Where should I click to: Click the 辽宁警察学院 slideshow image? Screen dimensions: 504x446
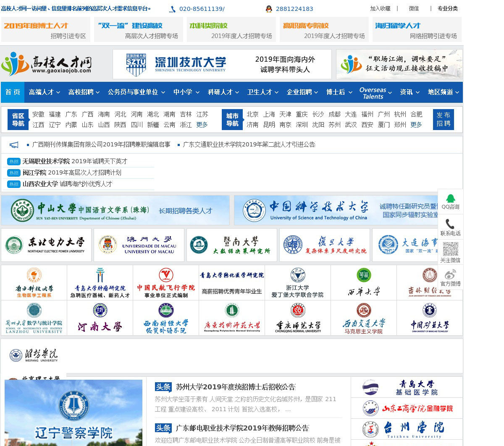pos(73,413)
